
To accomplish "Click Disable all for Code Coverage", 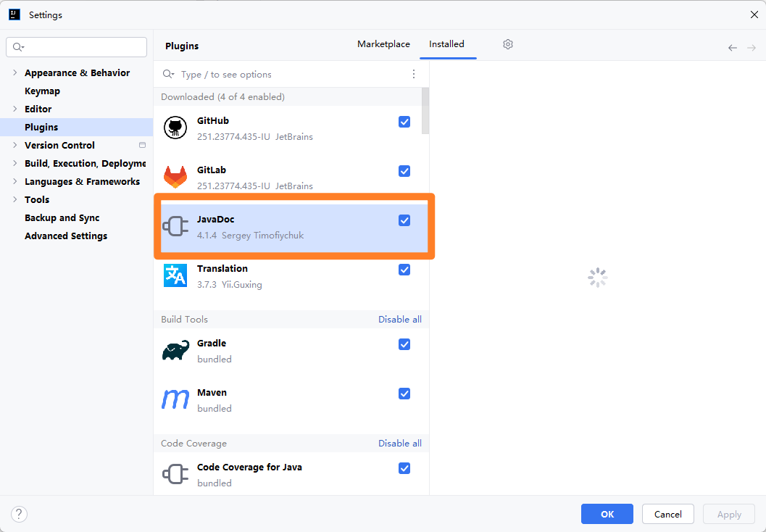I will point(399,444).
